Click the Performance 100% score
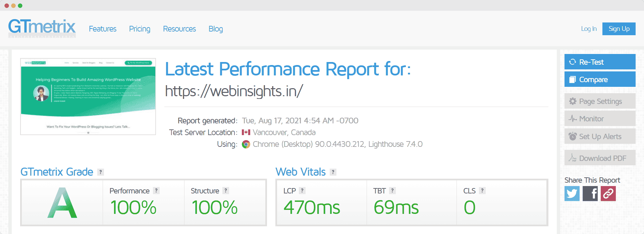This screenshot has height=234, width=644. click(133, 207)
